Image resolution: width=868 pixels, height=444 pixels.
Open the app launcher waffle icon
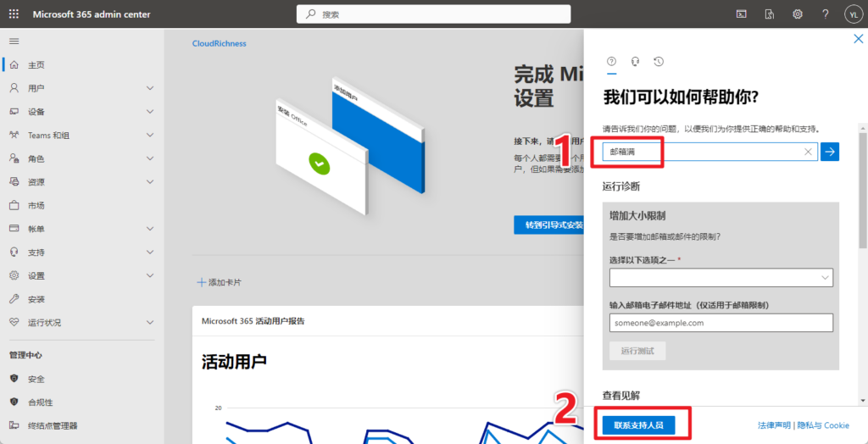tap(14, 14)
